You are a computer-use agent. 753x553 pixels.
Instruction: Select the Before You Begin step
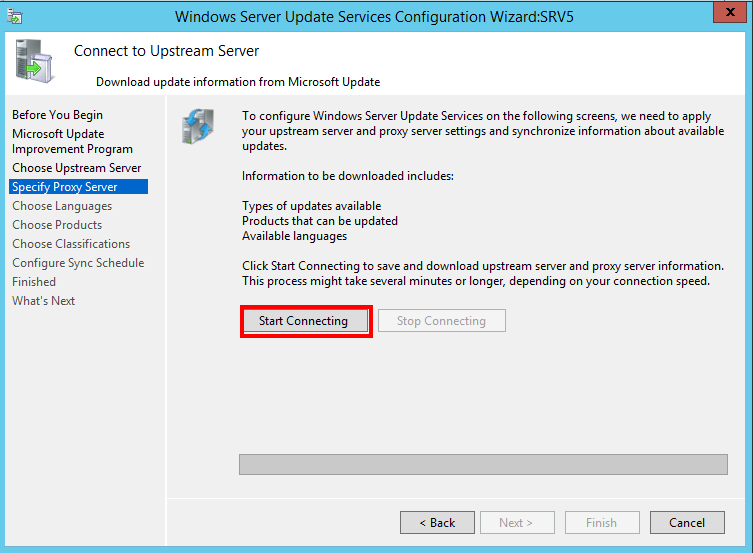click(x=58, y=115)
